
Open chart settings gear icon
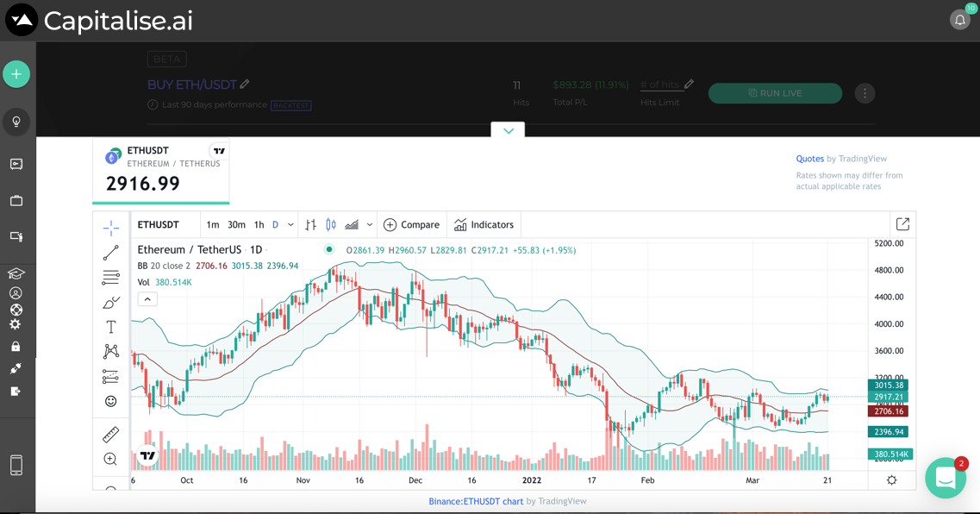891,480
